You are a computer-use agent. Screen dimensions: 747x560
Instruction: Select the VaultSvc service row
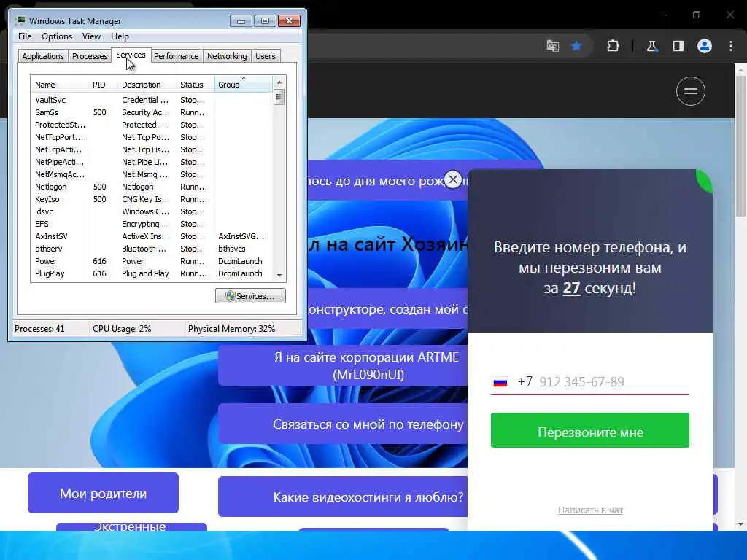pyautogui.click(x=152, y=100)
